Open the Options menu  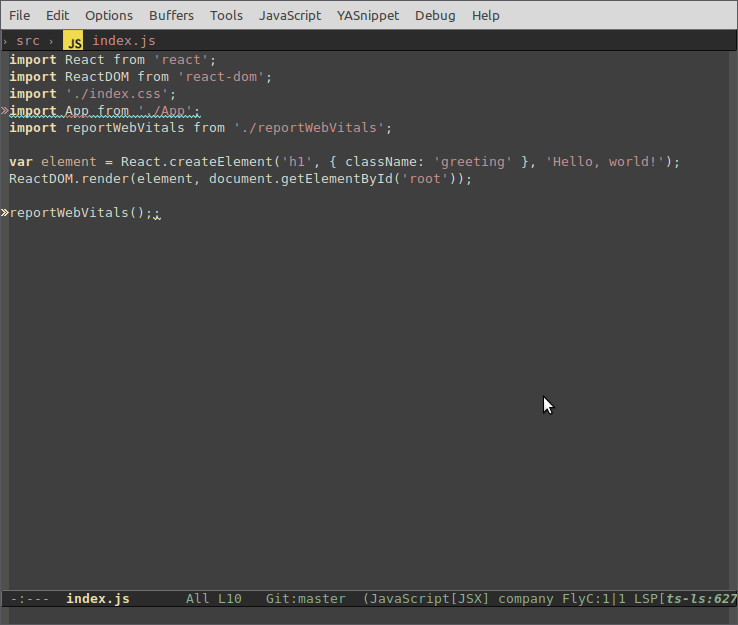[x=109, y=15]
